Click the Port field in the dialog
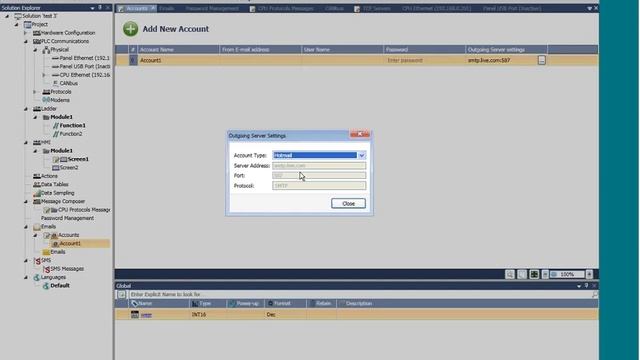 319,176
